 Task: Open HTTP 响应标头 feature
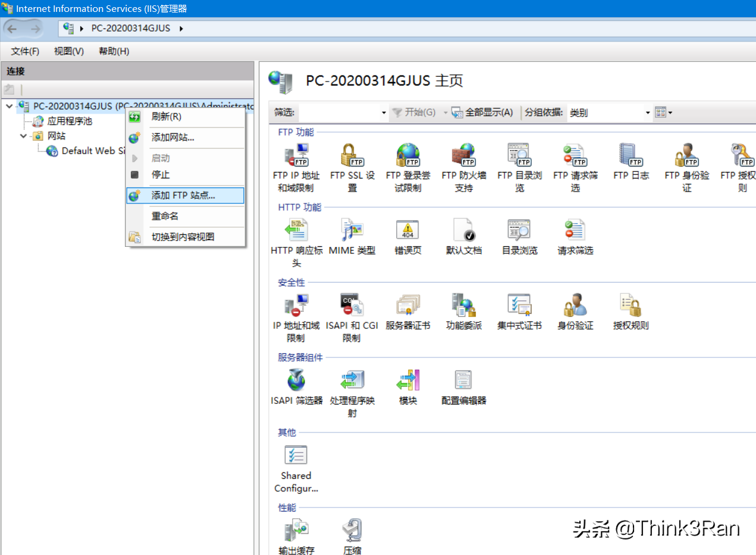tap(296, 243)
